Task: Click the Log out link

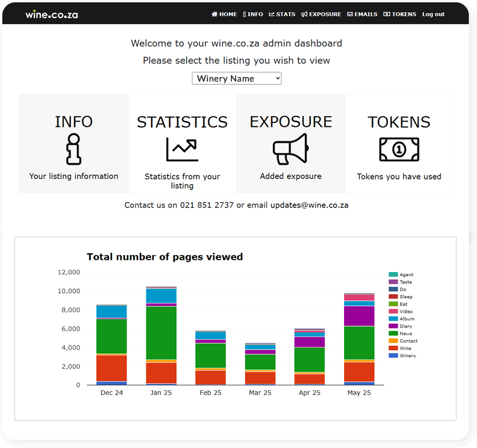Action: 433,14
